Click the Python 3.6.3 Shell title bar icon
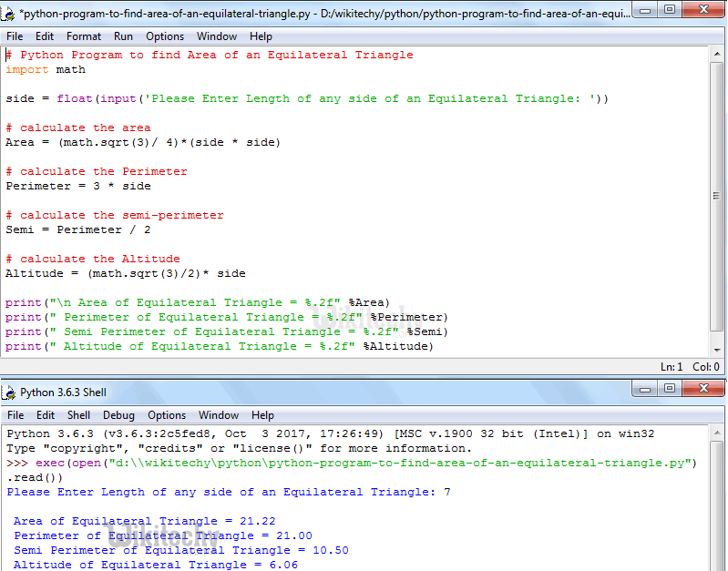The width and height of the screenshot is (728, 571). pos(10,393)
